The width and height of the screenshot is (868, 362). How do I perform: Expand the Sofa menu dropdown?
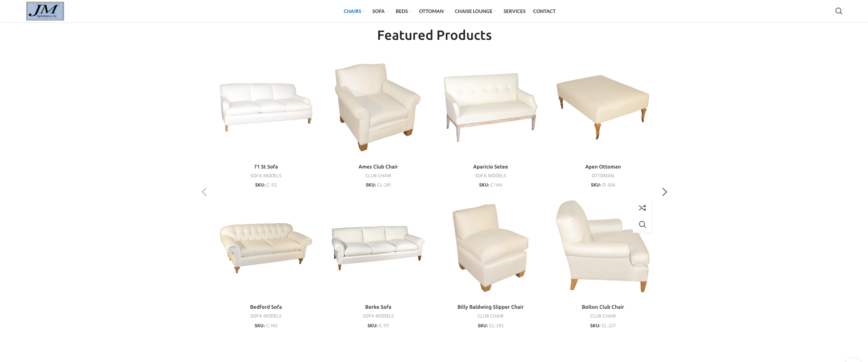click(x=380, y=11)
